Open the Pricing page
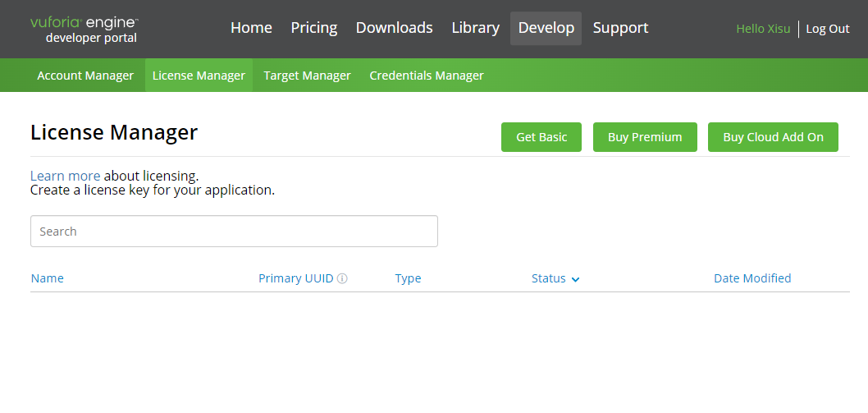 click(314, 28)
